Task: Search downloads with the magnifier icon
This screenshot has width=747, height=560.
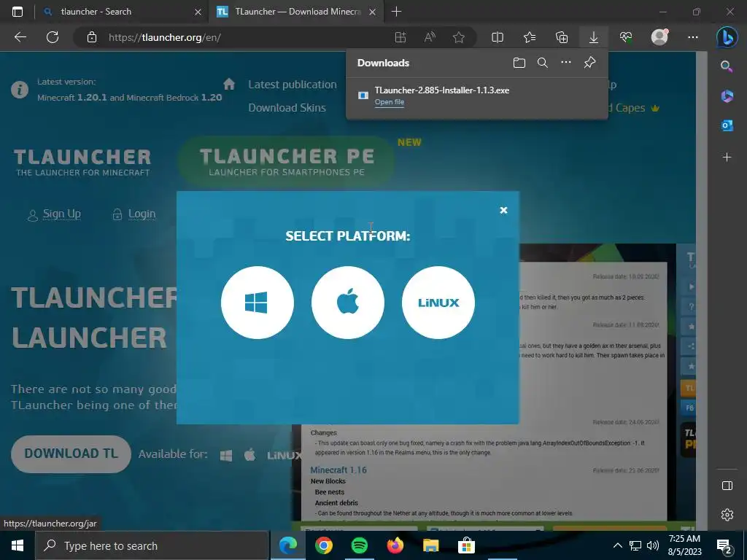Action: [x=543, y=63]
